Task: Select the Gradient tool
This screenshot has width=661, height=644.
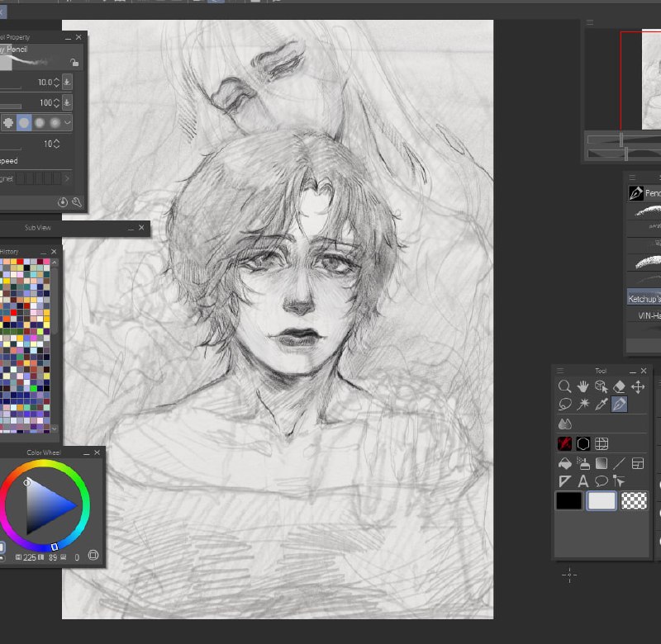Action: coord(602,464)
